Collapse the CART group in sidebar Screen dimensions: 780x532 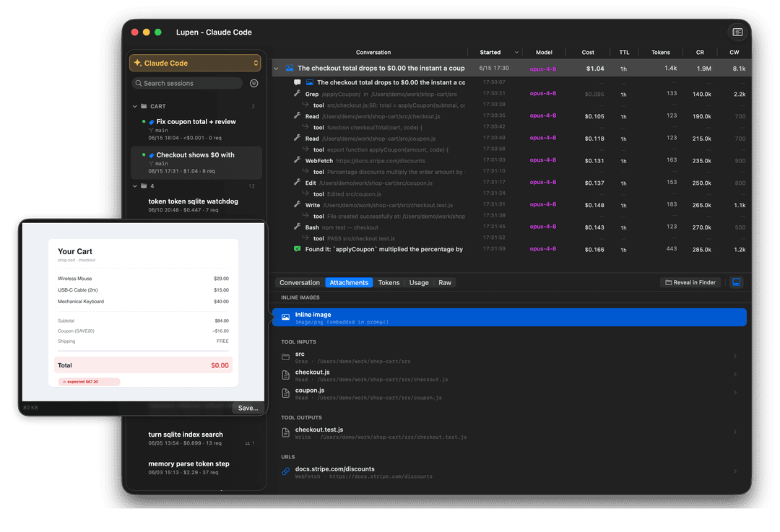pyautogui.click(x=134, y=106)
